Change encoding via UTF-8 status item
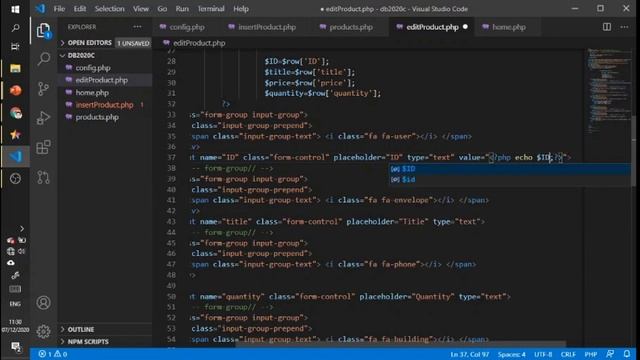Image resolution: width=640 pixels, height=360 pixels. 543,354
